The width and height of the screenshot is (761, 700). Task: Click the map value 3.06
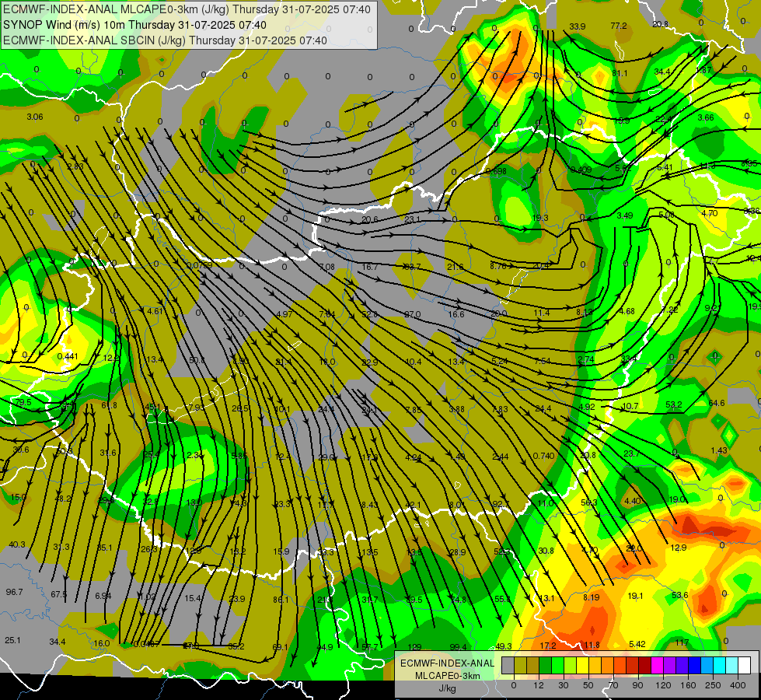[x=35, y=117]
